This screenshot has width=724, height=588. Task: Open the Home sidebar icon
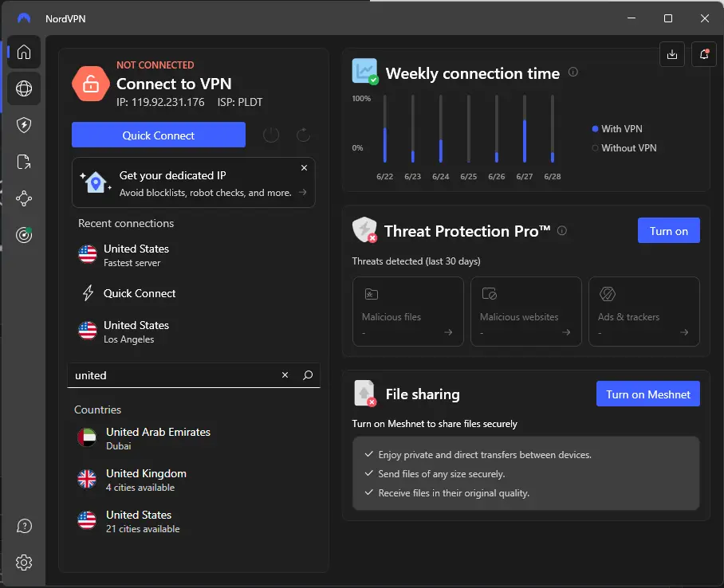click(24, 52)
